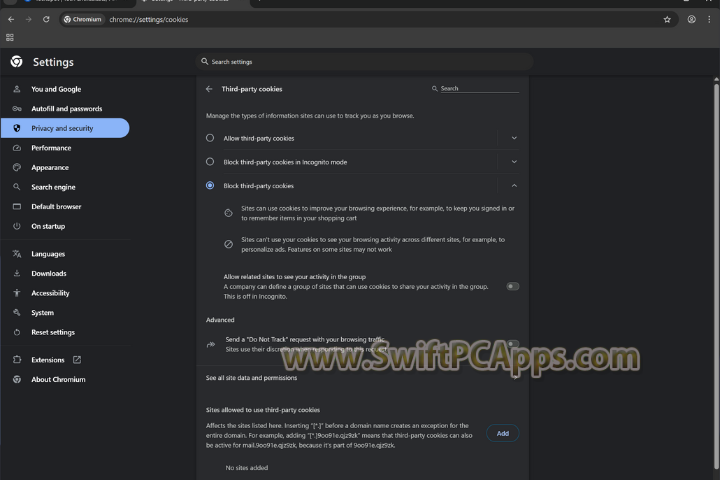Open the three-dot Chromium menu

coord(709,19)
